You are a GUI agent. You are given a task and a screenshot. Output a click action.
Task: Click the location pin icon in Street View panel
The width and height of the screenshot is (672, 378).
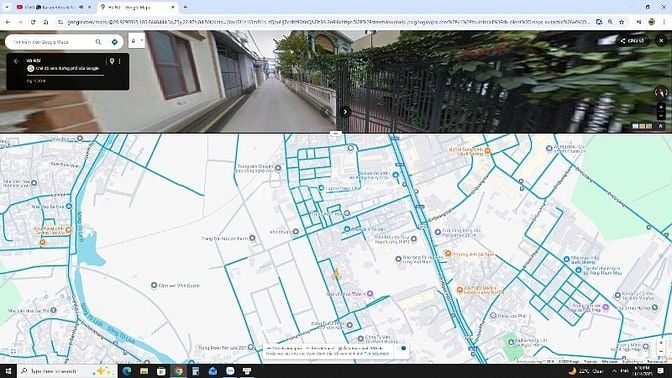(x=112, y=61)
